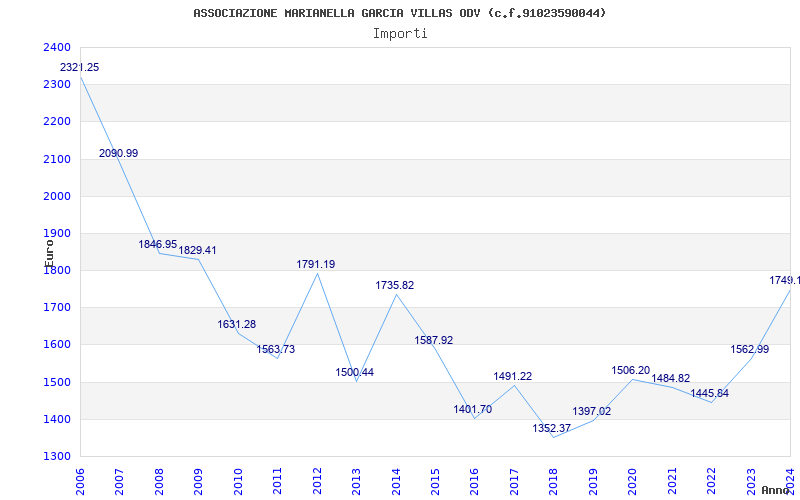Click the 2014 x-axis year label
The image size is (800, 500).
pyautogui.click(x=396, y=481)
